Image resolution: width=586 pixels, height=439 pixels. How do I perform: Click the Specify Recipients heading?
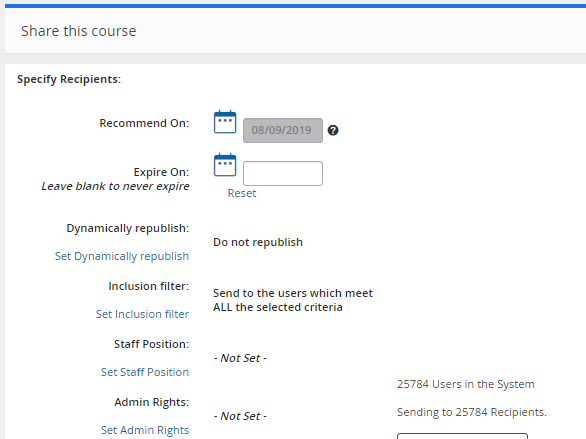click(x=69, y=79)
